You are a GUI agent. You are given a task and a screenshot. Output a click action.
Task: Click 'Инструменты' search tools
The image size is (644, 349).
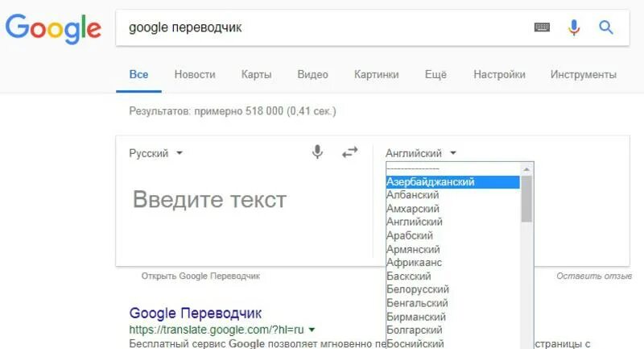pyautogui.click(x=583, y=74)
